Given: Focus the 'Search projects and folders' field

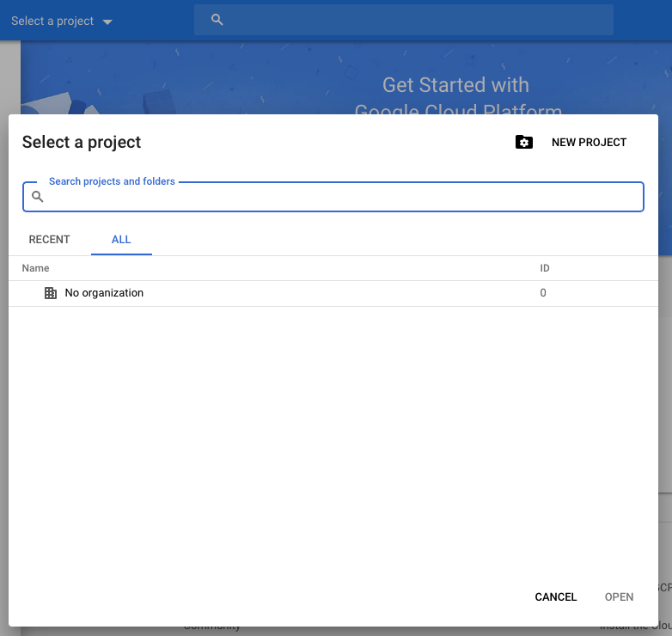Looking at the screenshot, I should click(333, 197).
